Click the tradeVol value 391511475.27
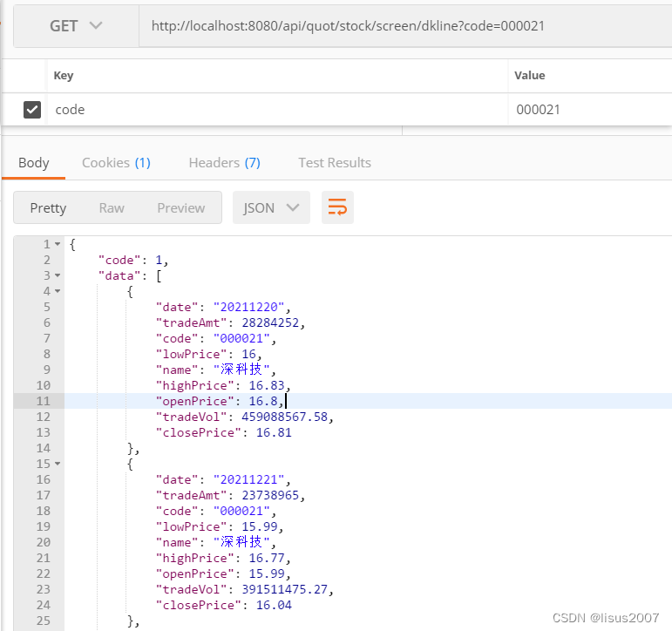Screen dimensions: 672x631 point(284,589)
